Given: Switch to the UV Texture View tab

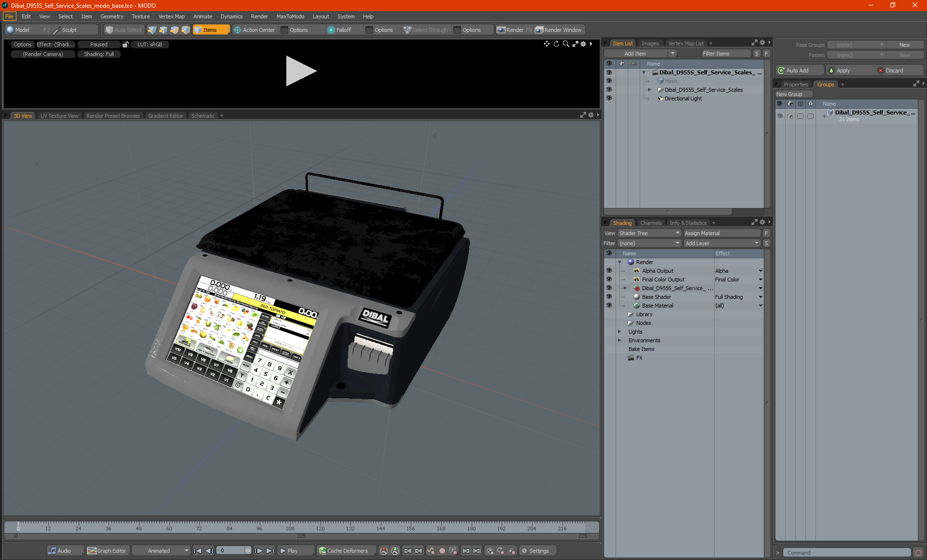Looking at the screenshot, I should [x=59, y=116].
